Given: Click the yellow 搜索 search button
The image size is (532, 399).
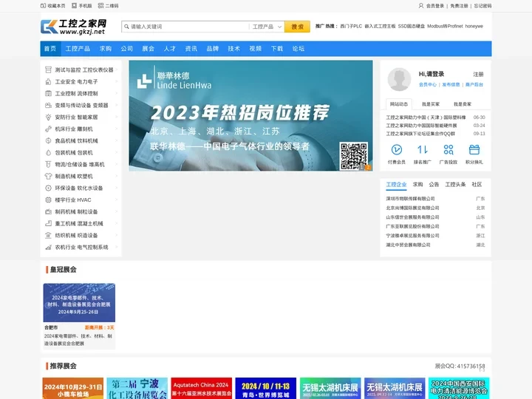Looking at the screenshot, I should 297,27.
